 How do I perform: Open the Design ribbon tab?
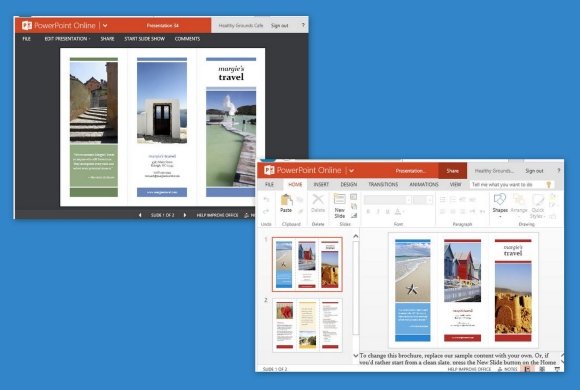(348, 184)
